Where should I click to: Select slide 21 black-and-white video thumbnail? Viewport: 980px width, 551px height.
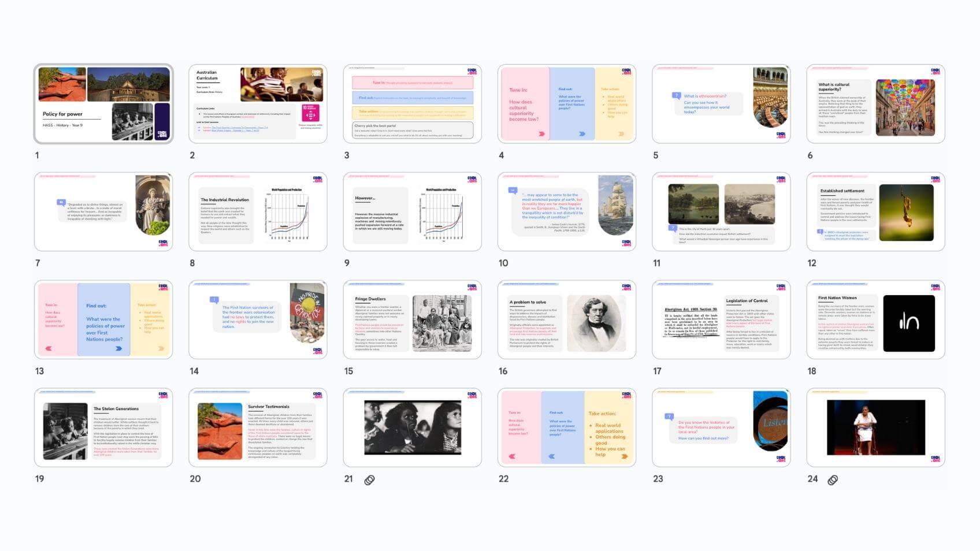412,427
